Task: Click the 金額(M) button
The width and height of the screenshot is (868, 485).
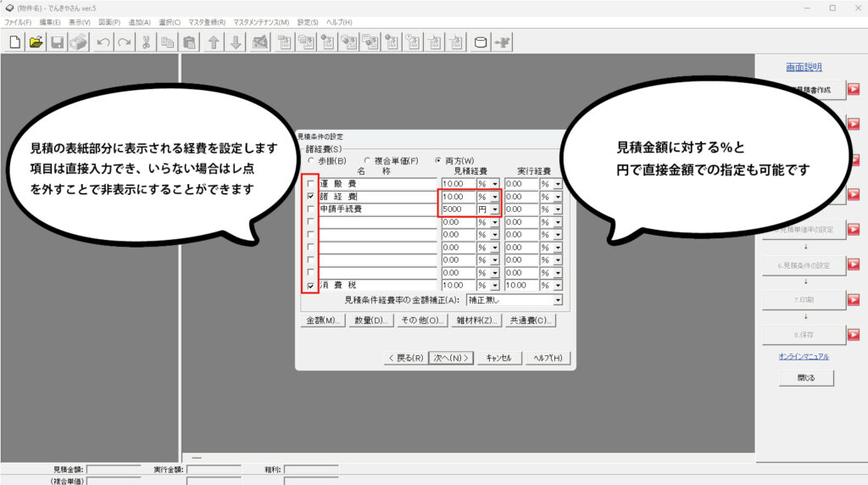Action: click(323, 321)
